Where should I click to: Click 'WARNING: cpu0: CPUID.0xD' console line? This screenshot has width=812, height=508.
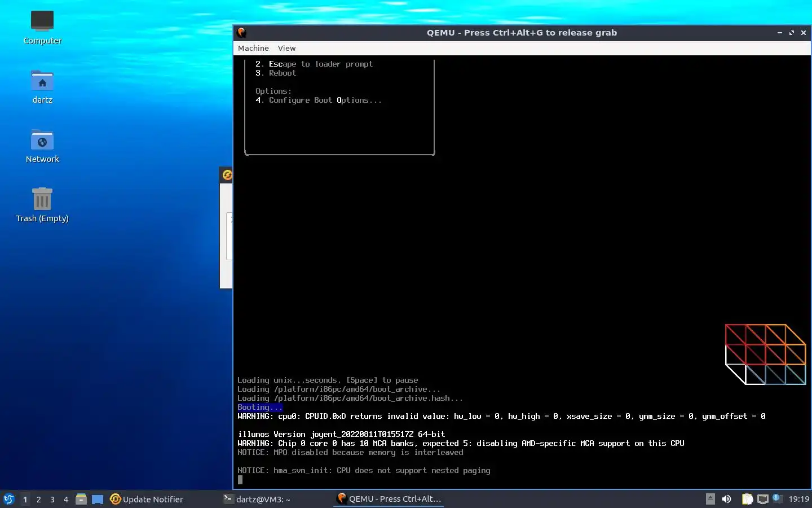[x=501, y=416]
